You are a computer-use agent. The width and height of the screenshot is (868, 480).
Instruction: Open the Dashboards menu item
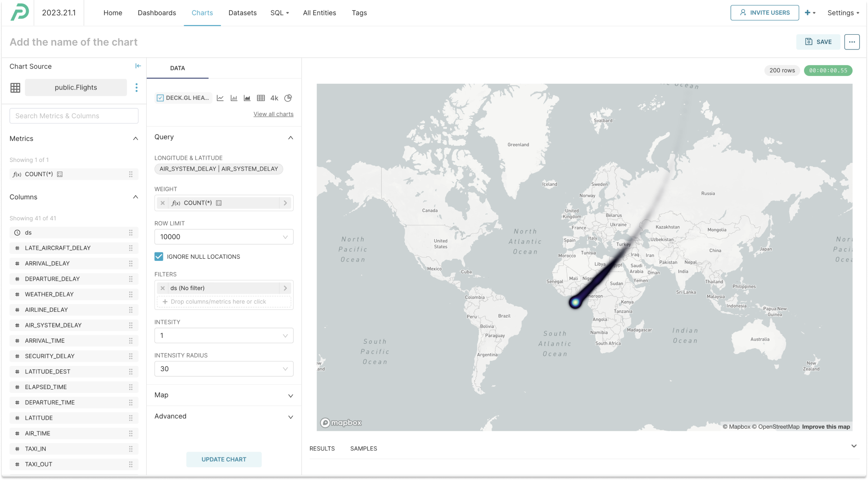tap(157, 13)
